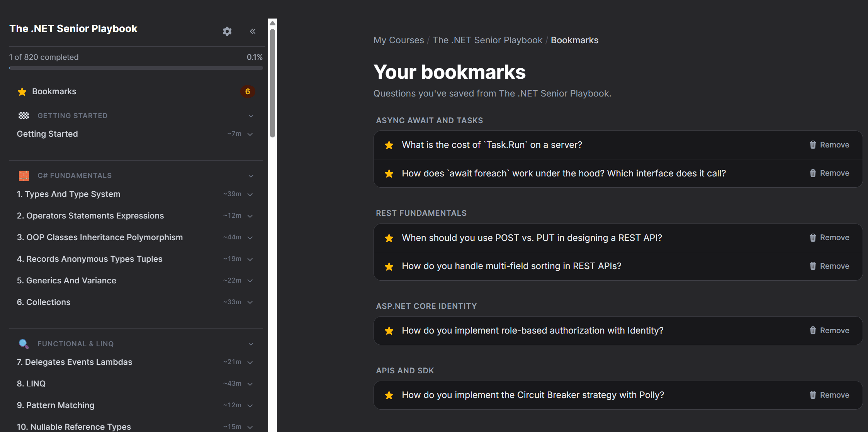
Task: Click the bookmarks count badge showing 6
Action: [x=248, y=91]
